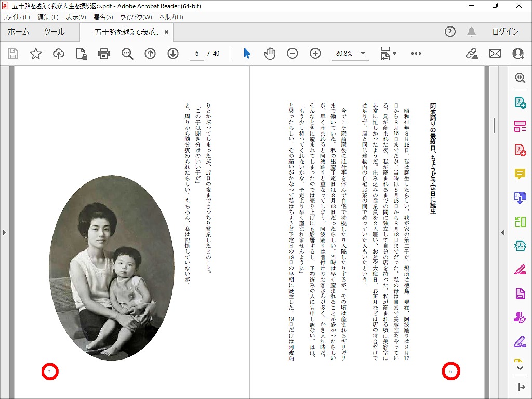Send file by email envelope icon

pyautogui.click(x=495, y=54)
